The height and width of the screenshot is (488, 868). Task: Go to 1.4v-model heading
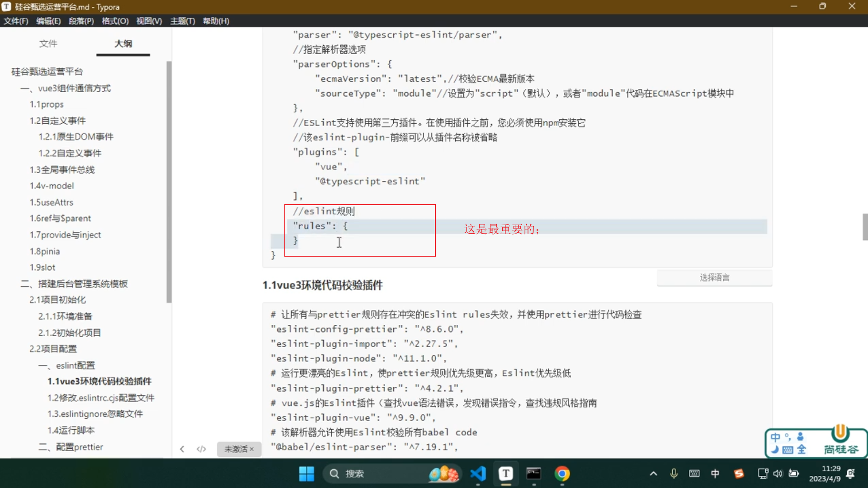52,186
